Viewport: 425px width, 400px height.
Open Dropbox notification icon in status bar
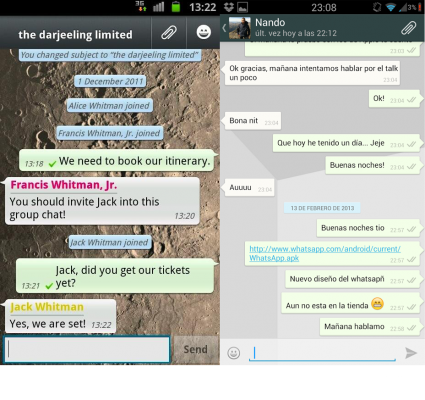(229, 7)
